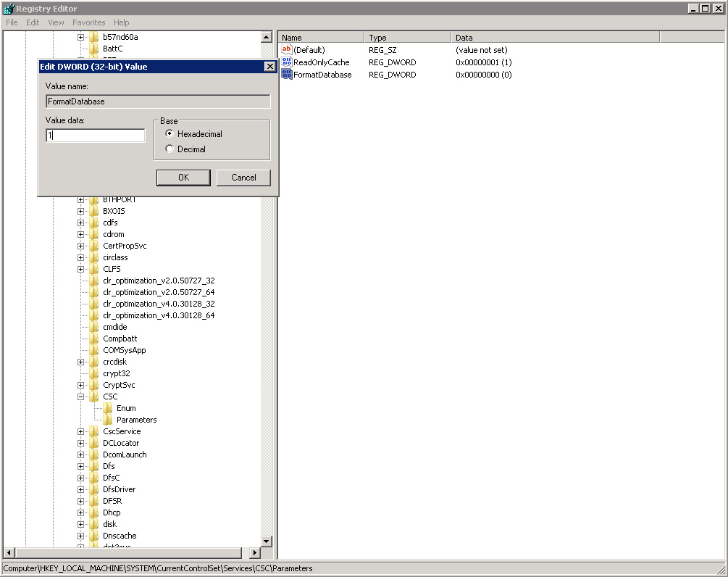Expand the crcdisk tree node
Screen dimensions: 728x577
[x=81, y=362]
